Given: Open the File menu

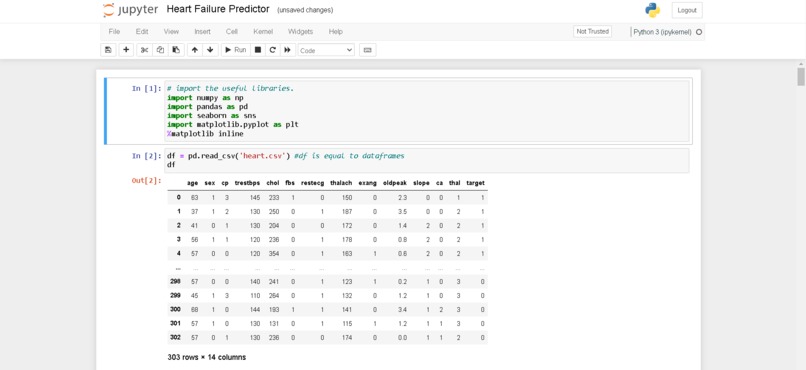Looking at the screenshot, I should [x=114, y=31].
